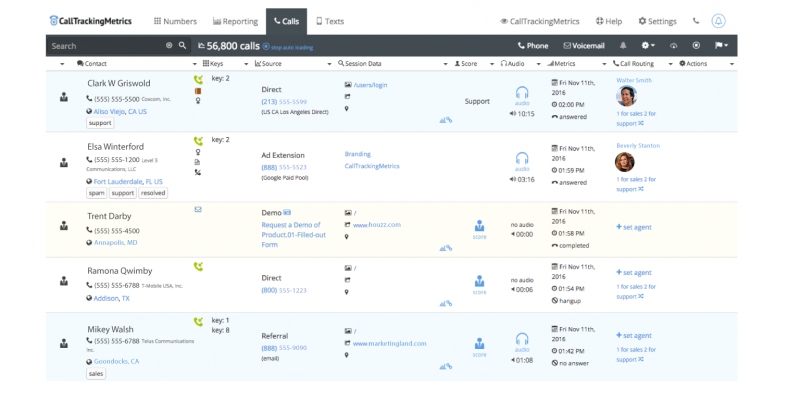Image resolution: width=800 pixels, height=400 pixels.
Task: Click the cloud download icon
Action: point(673,45)
